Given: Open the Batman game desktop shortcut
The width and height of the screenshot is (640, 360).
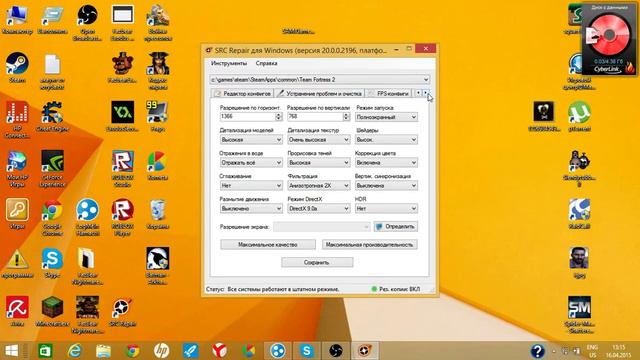Looking at the screenshot, I should pyautogui.click(x=158, y=266).
